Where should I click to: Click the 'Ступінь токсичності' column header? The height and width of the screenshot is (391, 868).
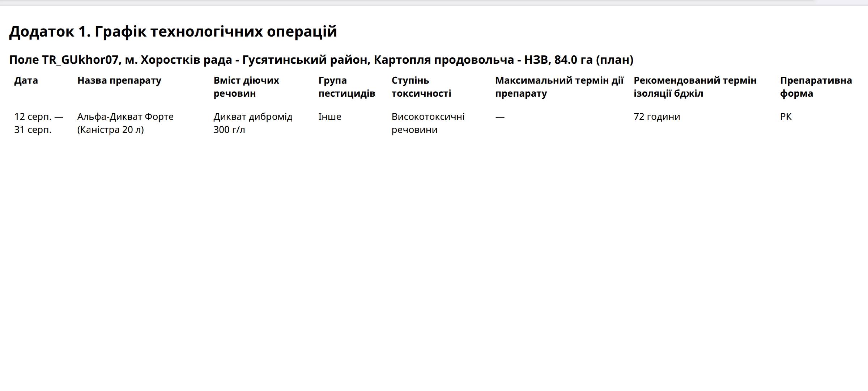(x=421, y=87)
